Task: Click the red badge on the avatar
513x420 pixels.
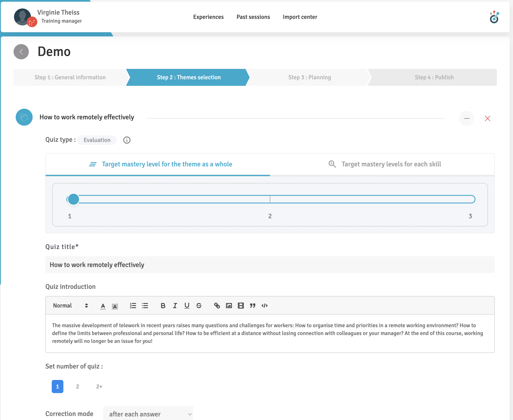Action: [x=32, y=22]
